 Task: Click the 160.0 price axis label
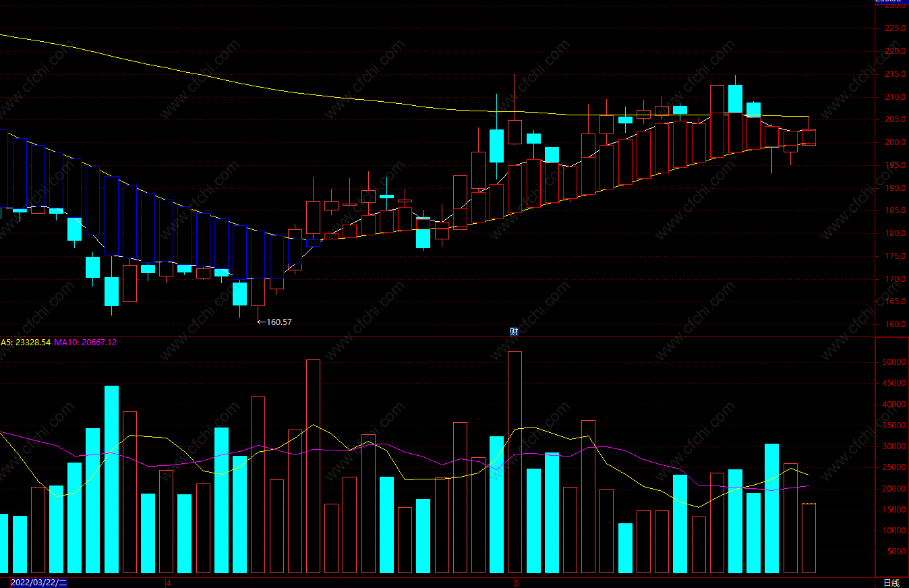coord(893,324)
